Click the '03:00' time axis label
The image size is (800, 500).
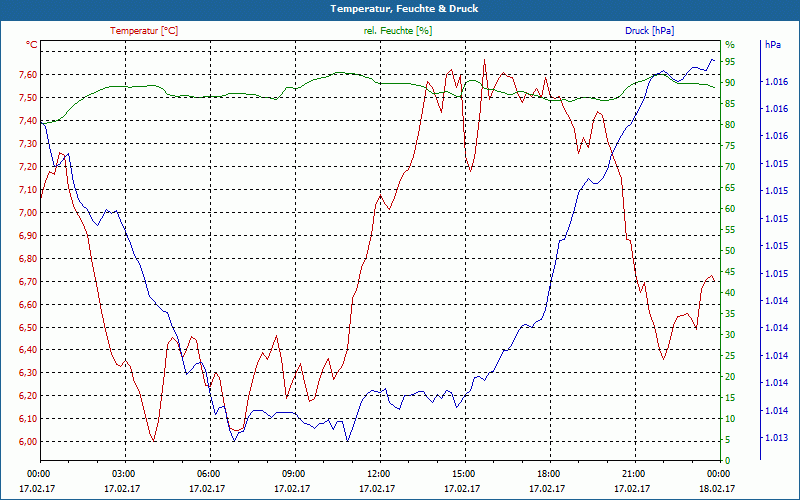[122, 474]
